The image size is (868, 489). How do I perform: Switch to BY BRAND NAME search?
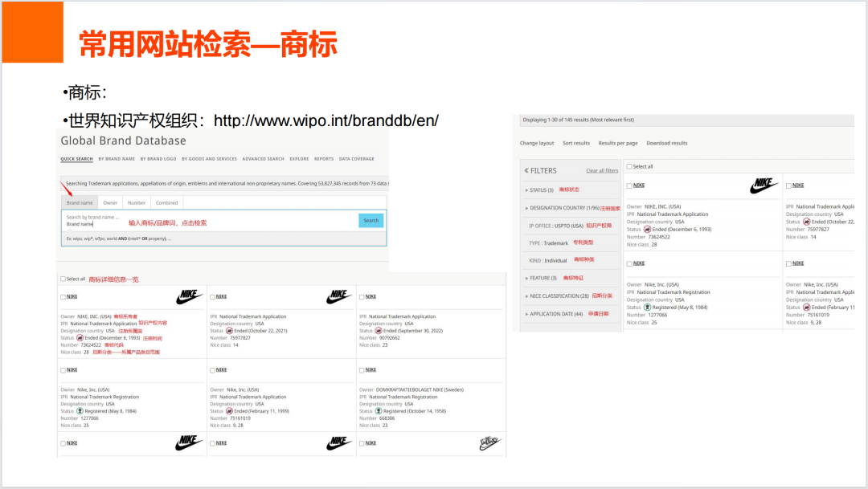[x=117, y=159]
